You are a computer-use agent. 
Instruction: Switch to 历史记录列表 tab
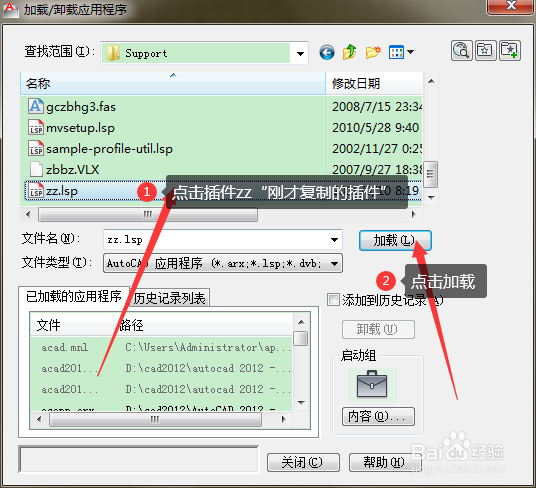[x=170, y=298]
